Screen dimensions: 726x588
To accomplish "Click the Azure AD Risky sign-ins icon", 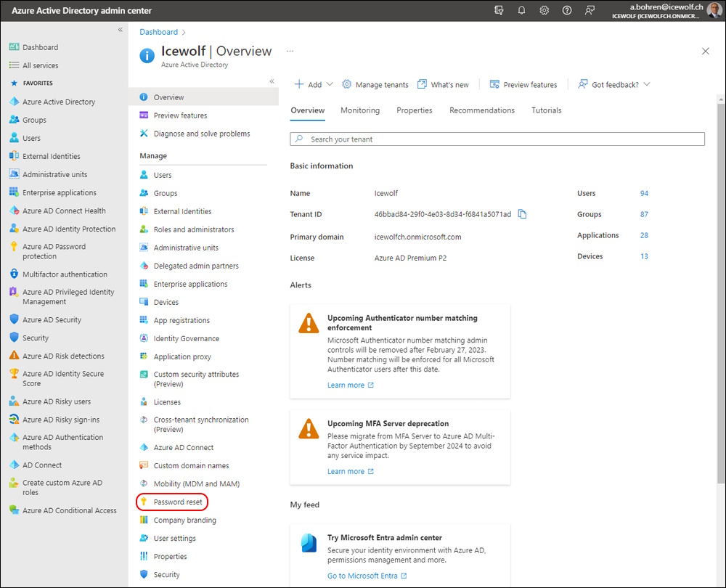I will tap(14, 420).
